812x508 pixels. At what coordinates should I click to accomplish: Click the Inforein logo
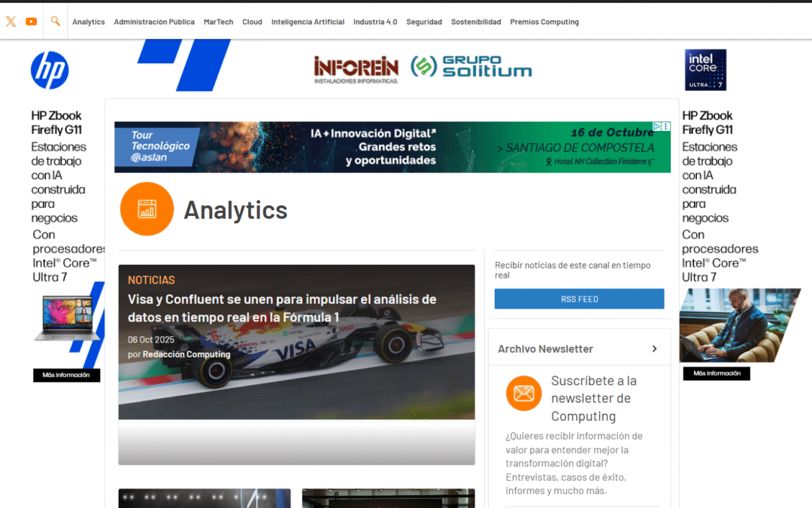pos(356,69)
